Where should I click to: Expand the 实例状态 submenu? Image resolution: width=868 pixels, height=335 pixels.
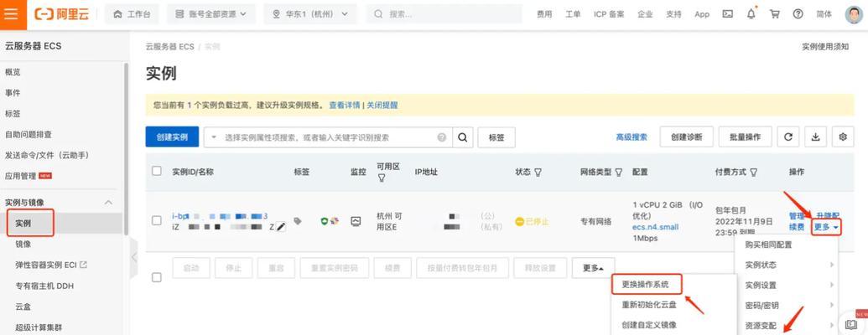[x=788, y=265]
